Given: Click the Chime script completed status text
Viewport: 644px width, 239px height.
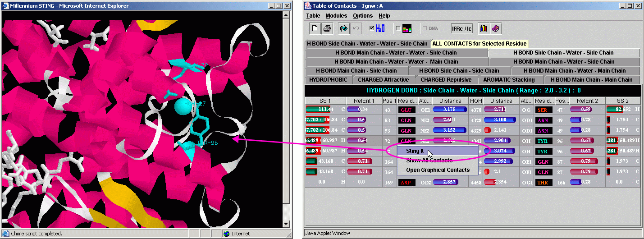Looking at the screenshot, I should [37, 234].
